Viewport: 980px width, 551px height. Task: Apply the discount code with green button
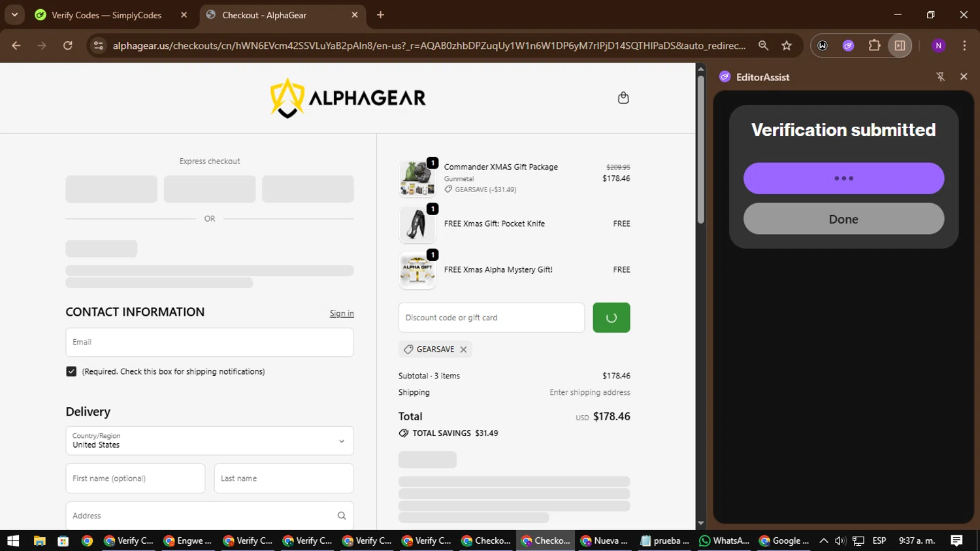coord(612,318)
